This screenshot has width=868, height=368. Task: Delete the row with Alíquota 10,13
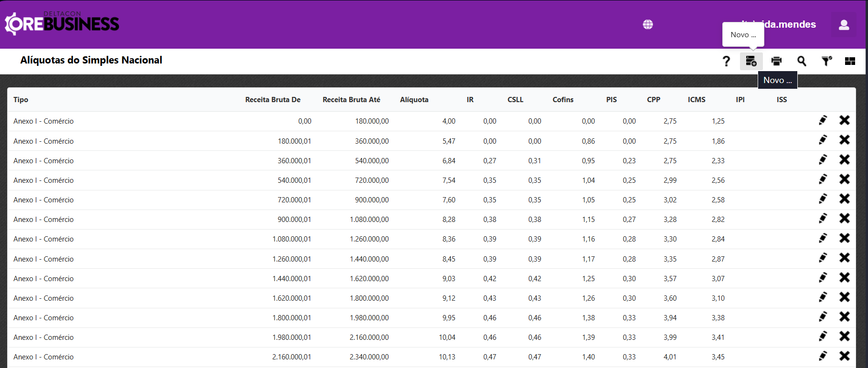click(x=844, y=356)
